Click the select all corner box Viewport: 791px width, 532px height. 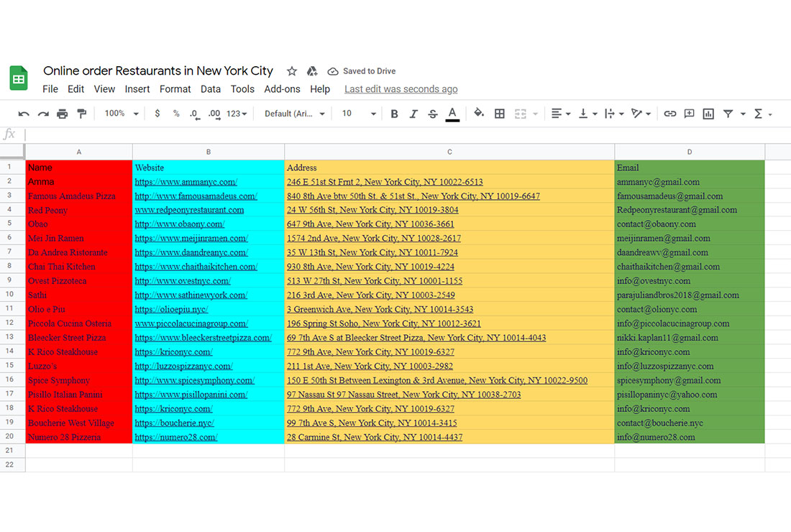(12, 151)
